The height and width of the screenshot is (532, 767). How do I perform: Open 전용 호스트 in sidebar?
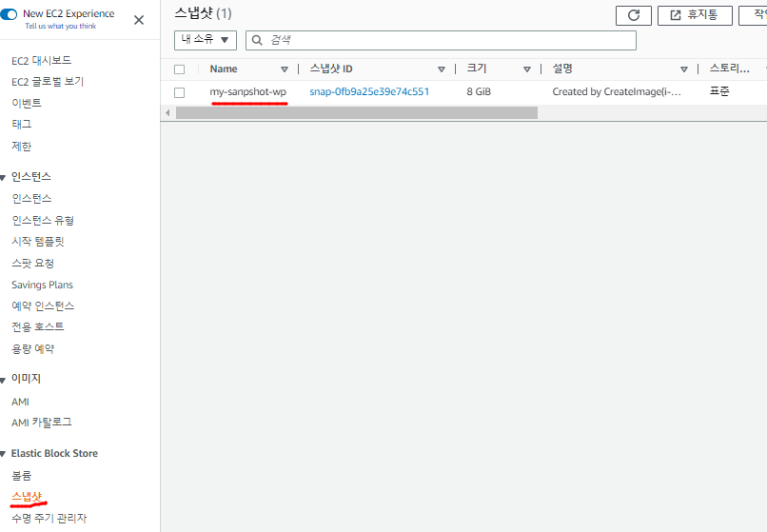[38, 327]
